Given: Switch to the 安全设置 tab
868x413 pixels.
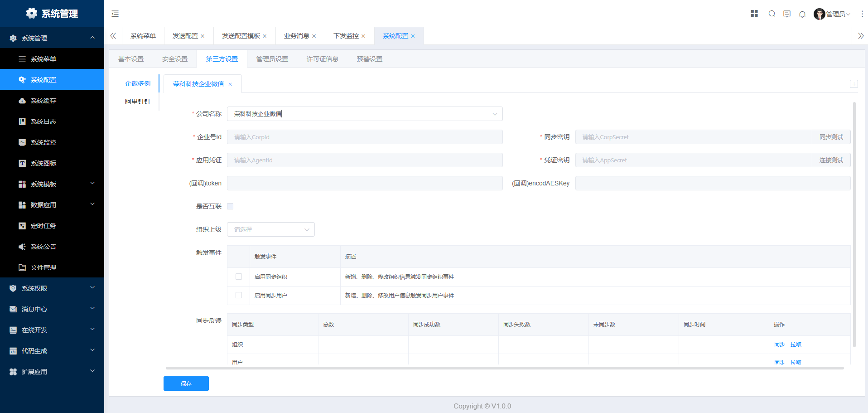Looking at the screenshot, I should [x=175, y=59].
